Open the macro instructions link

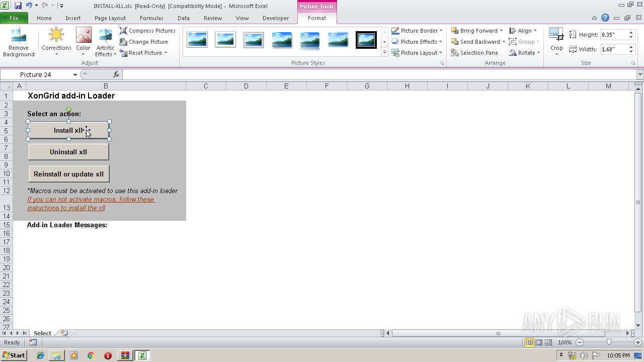point(91,204)
